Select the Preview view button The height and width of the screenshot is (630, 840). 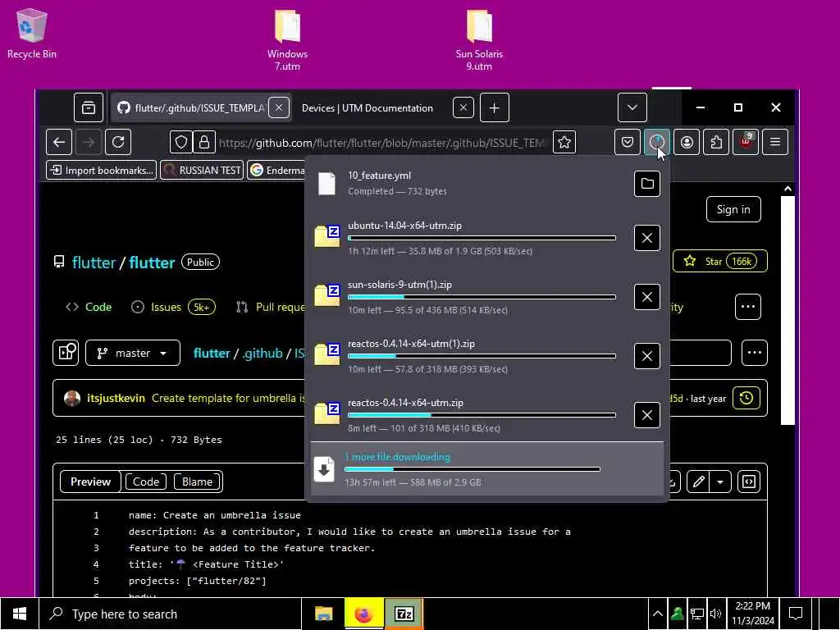point(90,482)
